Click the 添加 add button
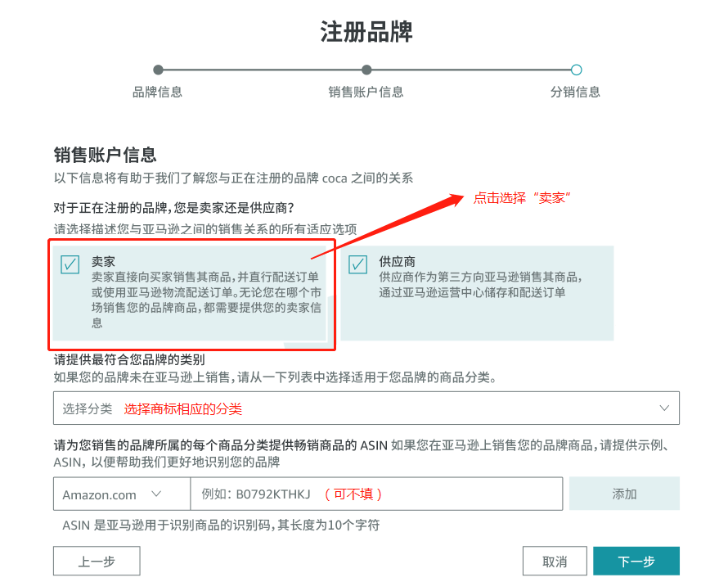The height and width of the screenshot is (582, 728). pos(624,494)
